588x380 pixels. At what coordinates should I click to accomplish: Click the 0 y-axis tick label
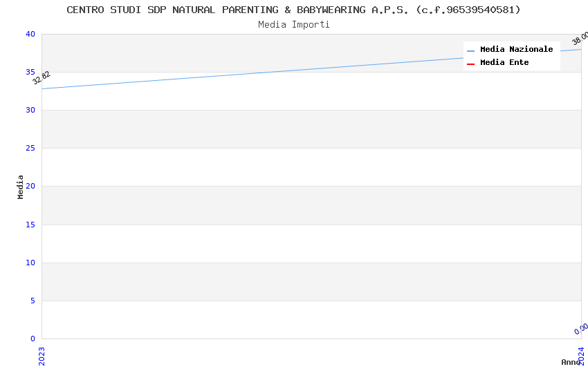pyautogui.click(x=32, y=339)
